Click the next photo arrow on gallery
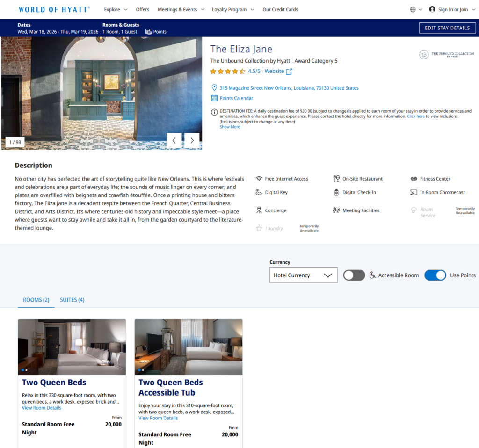The width and height of the screenshot is (479, 448). tap(192, 141)
